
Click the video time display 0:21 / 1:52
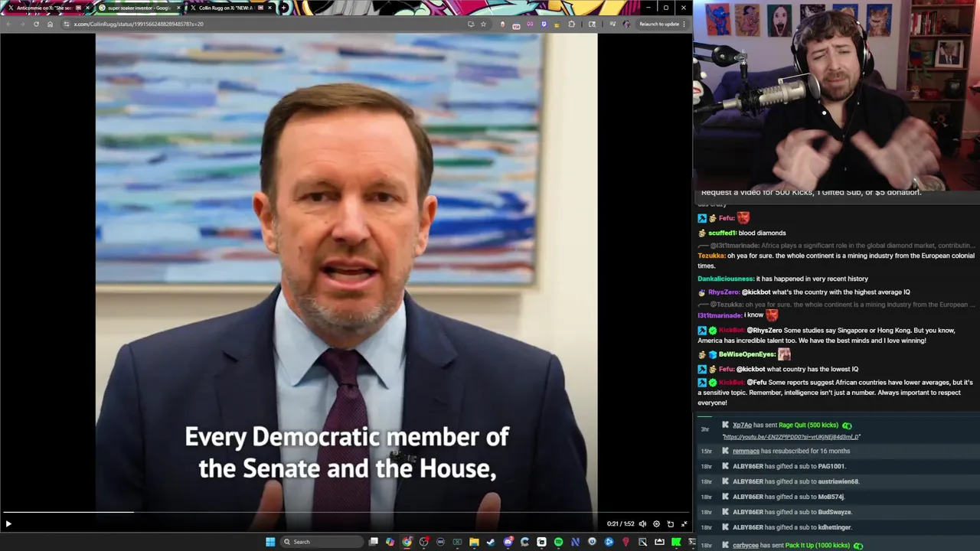(621, 524)
